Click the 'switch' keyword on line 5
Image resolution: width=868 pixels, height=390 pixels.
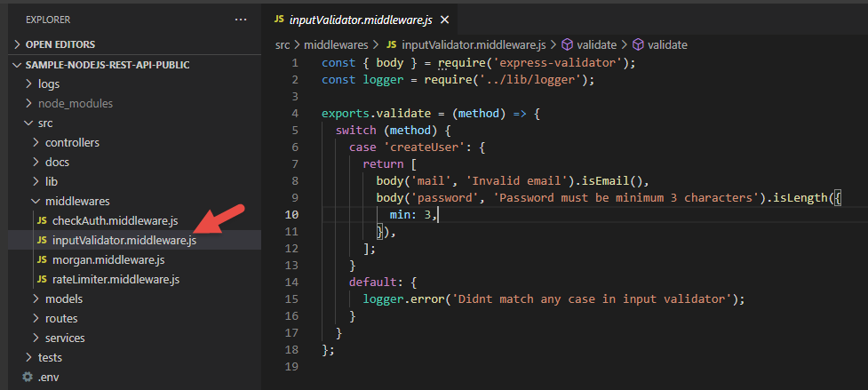356,130
